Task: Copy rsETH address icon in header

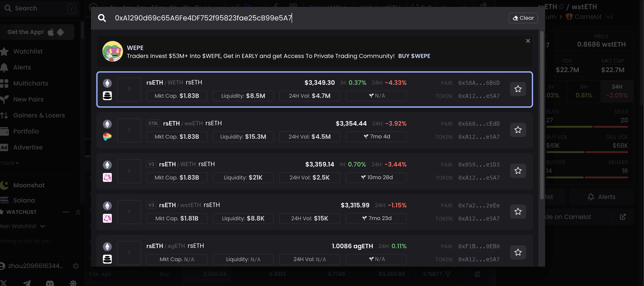Action: [561, 7]
